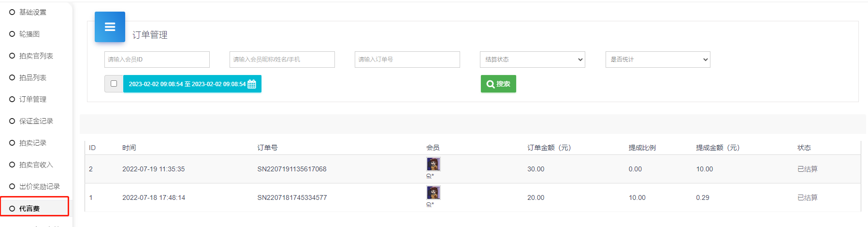Focus the 订单号 search field
The image size is (868, 227).
(x=407, y=60)
